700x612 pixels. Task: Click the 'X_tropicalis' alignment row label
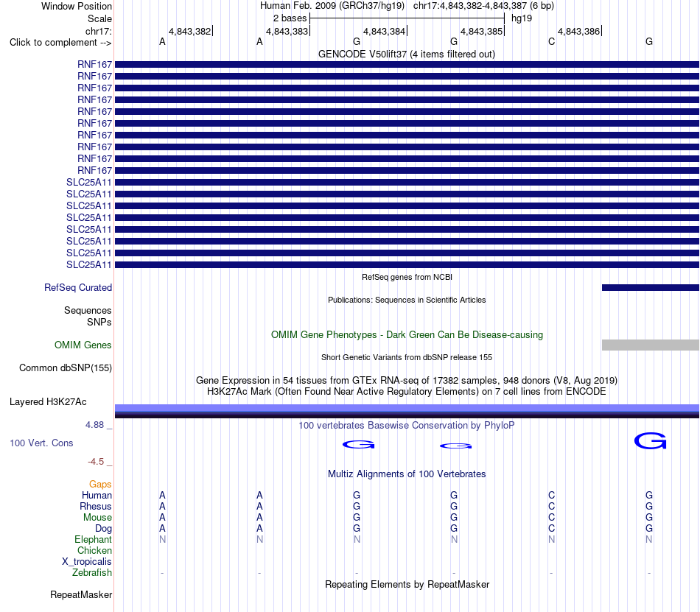tap(87, 562)
